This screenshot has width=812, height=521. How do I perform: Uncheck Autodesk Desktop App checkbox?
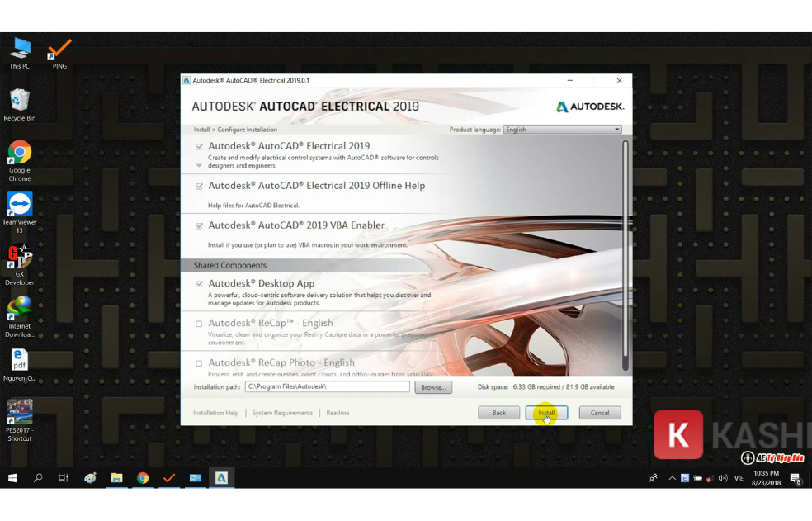pos(199,284)
